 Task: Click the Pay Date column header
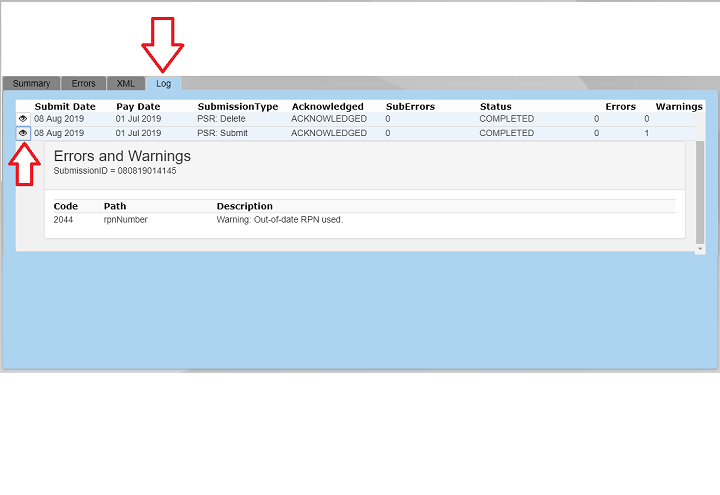point(138,106)
